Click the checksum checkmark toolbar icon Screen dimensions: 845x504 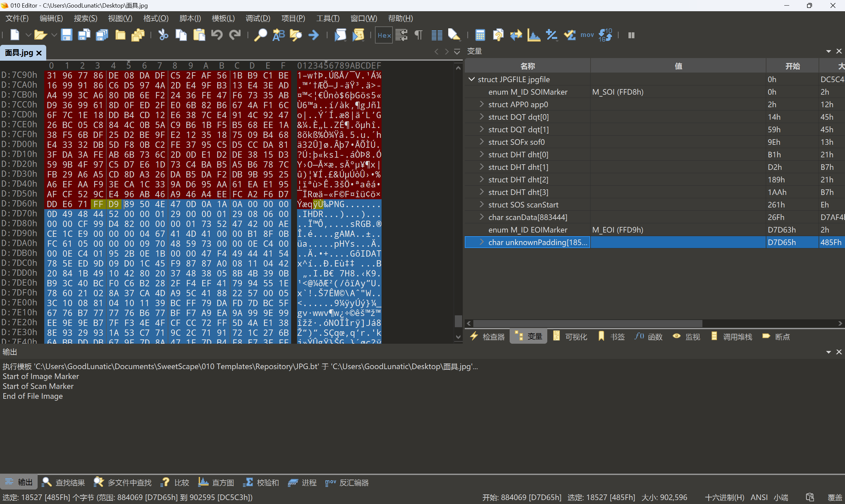[569, 35]
